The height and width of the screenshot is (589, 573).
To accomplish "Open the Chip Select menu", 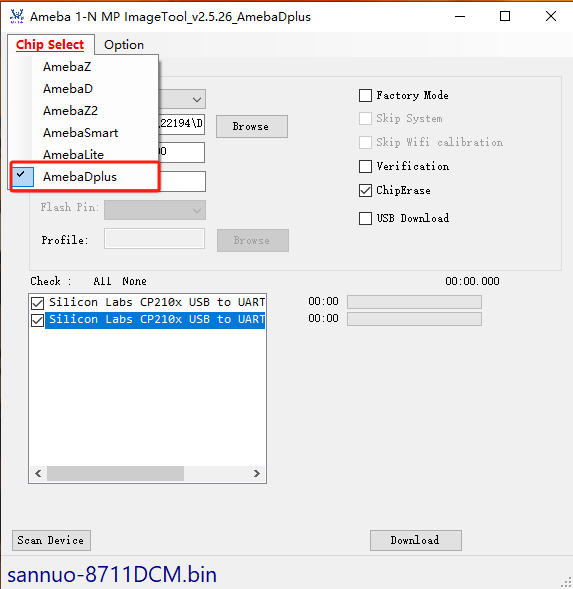I will click(50, 45).
